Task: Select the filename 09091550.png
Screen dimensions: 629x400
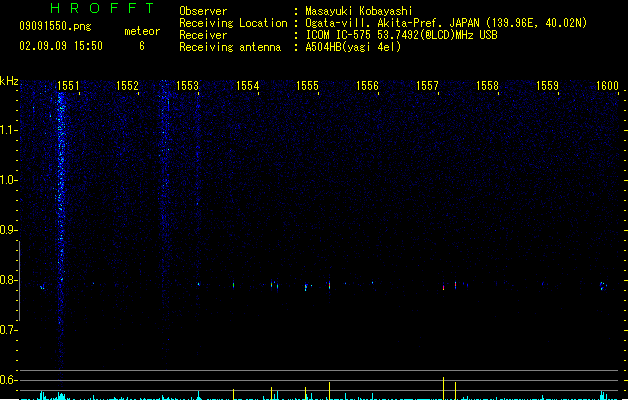Action: tap(55, 26)
